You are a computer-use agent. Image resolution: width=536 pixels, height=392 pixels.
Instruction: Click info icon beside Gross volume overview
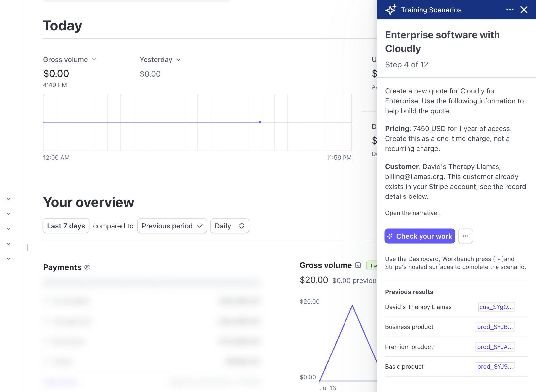click(x=358, y=265)
